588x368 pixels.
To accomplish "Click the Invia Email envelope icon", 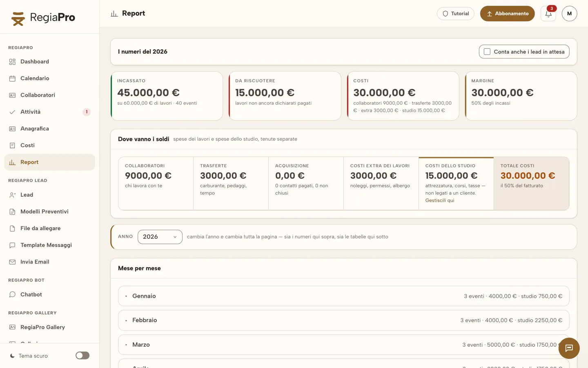I will [x=12, y=262].
